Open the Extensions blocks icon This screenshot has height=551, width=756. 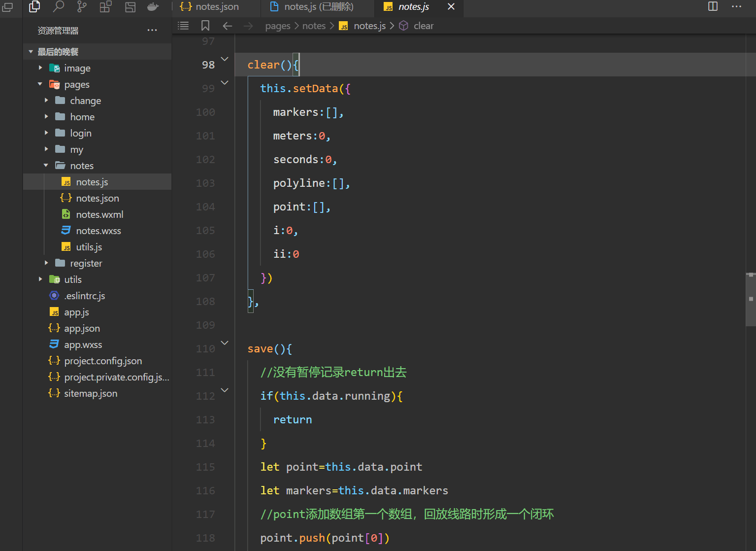pyautogui.click(x=105, y=6)
